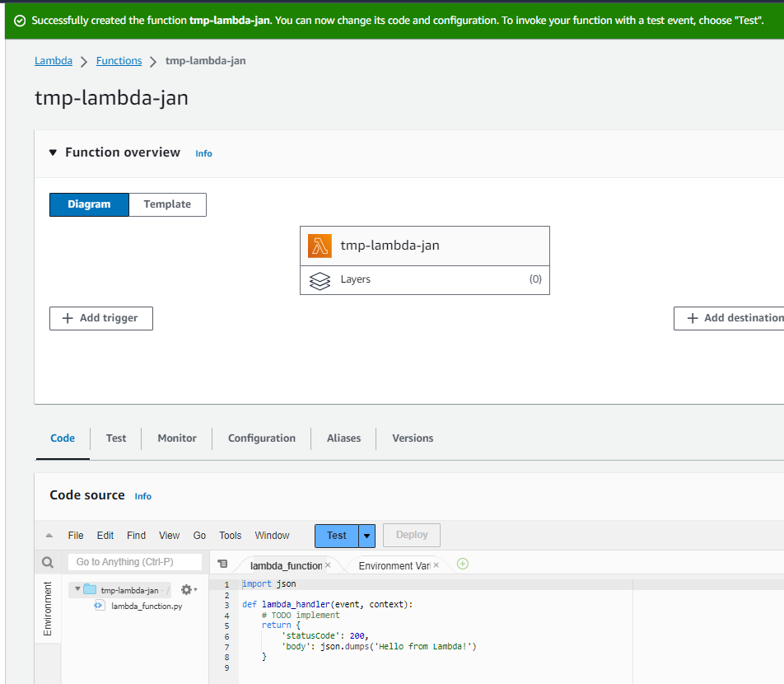This screenshot has height=684, width=784.
Task: Open the Go menu
Action: pyautogui.click(x=199, y=536)
